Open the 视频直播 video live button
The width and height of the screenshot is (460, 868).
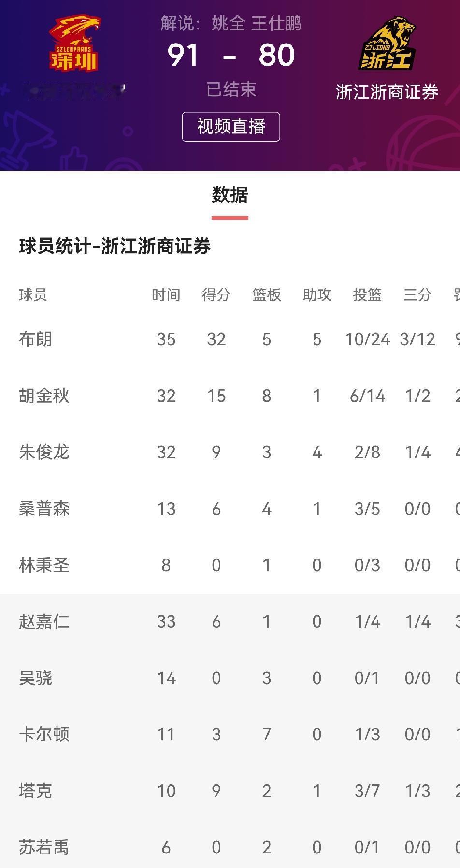pyautogui.click(x=230, y=127)
